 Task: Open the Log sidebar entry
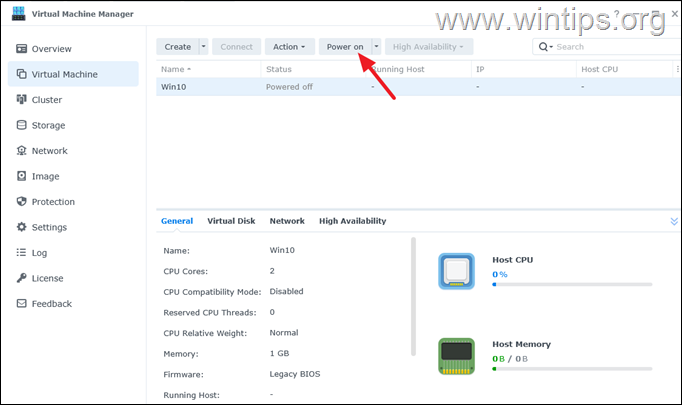[39, 253]
